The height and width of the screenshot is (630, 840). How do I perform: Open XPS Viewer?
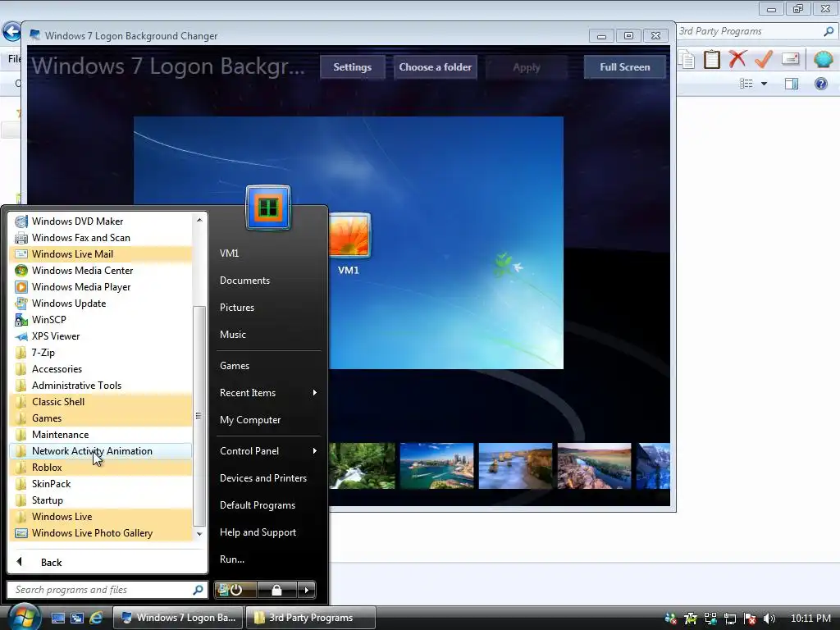[x=100, y=336]
